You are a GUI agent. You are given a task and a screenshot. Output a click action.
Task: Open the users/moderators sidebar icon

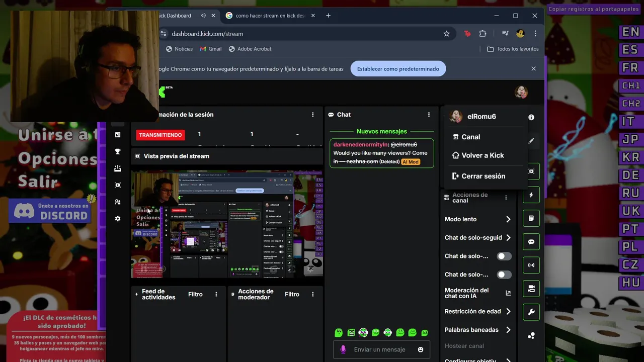(118, 202)
